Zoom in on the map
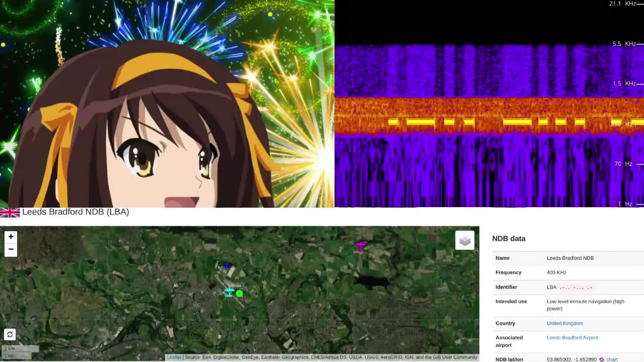The height and width of the screenshot is (362, 644). [x=11, y=236]
